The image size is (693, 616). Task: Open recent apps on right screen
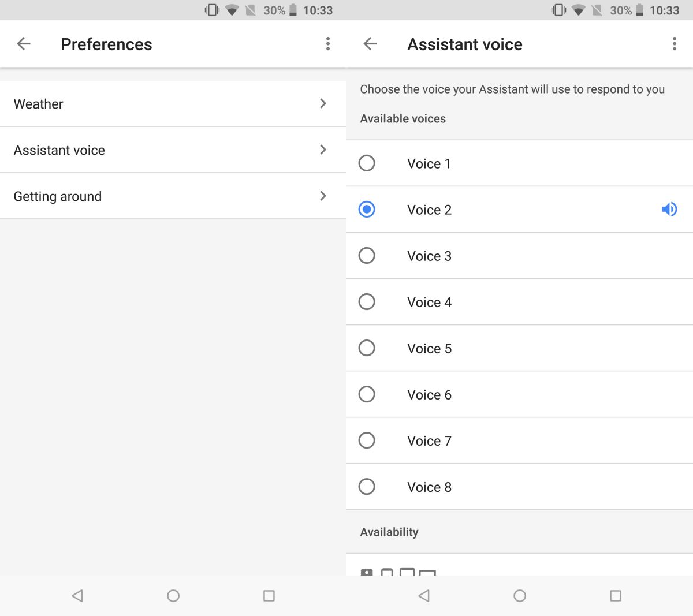pyautogui.click(x=616, y=596)
